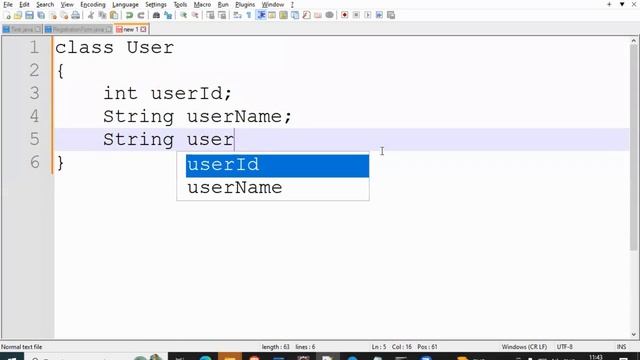Open the Language menu
The width and height of the screenshot is (640, 360).
(125, 4)
